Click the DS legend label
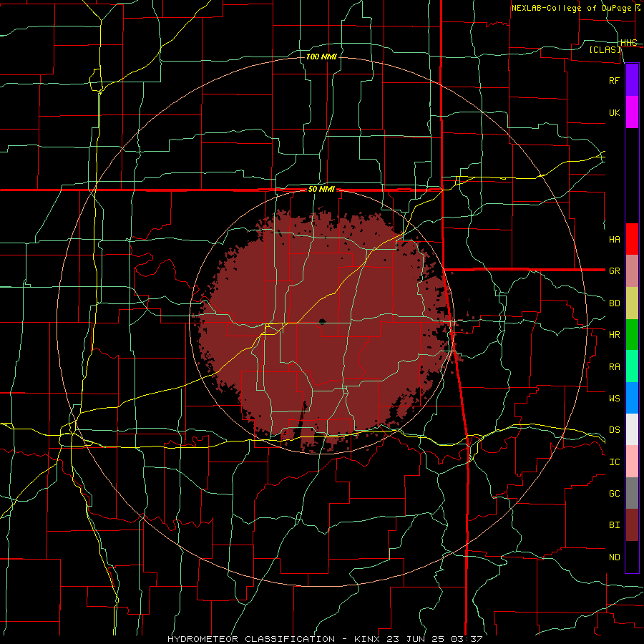The width and height of the screenshot is (644, 644). 615,430
